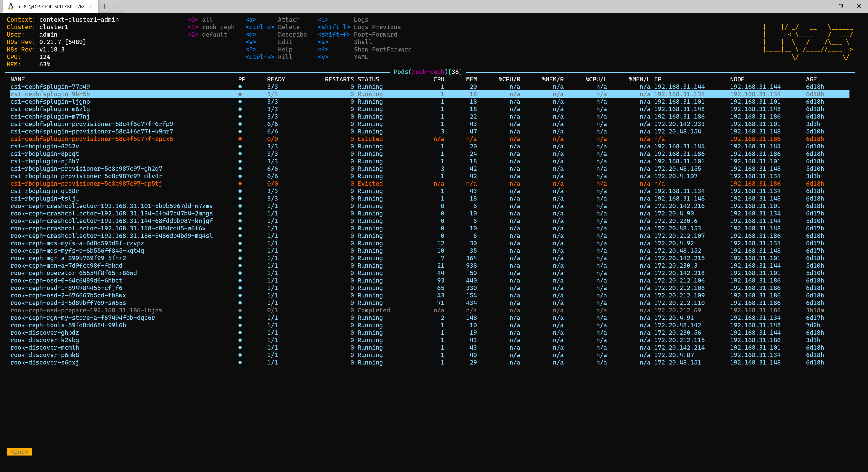Click the NAME column header

[18, 79]
